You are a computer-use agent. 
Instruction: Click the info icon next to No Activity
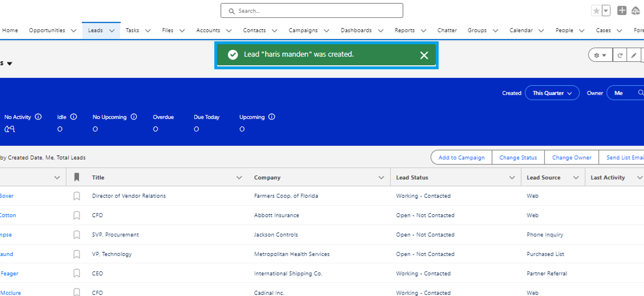(x=38, y=116)
